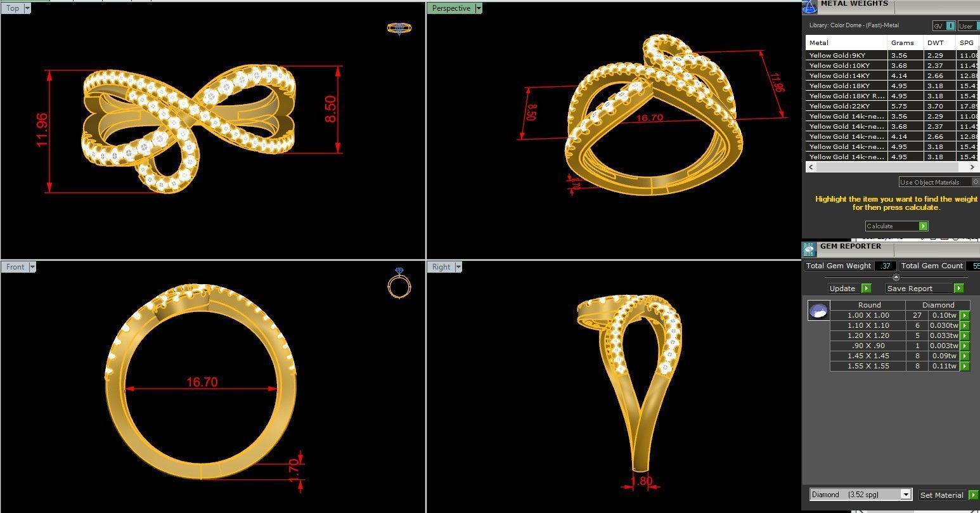Click the Metal Weights scale icon
This screenshot has height=513, width=980.
pyautogui.click(x=809, y=7)
